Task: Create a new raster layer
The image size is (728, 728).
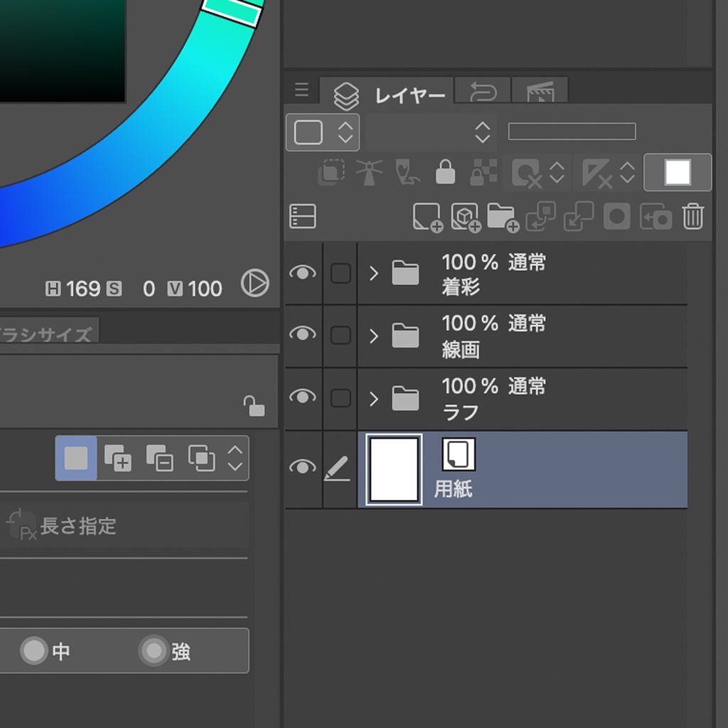Action: (x=427, y=217)
